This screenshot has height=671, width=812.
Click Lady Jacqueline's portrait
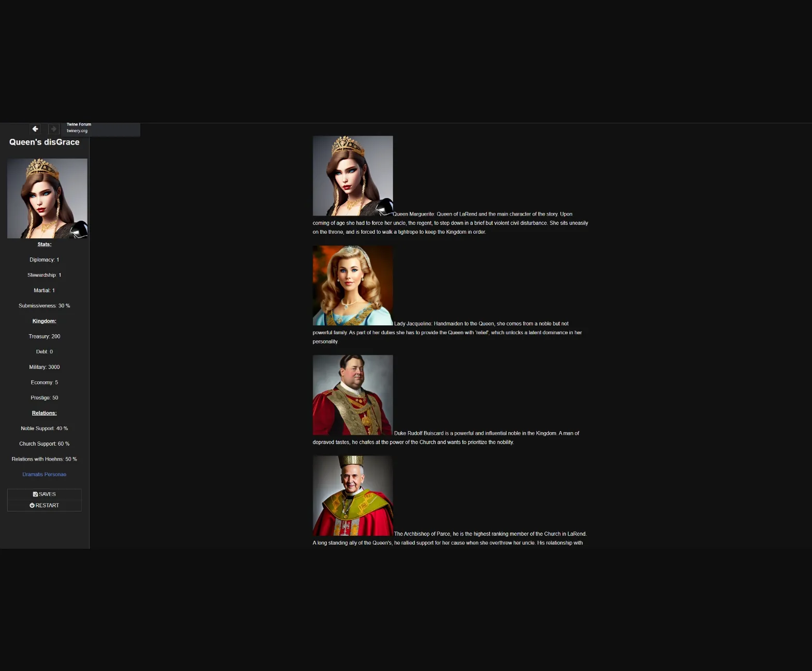353,285
